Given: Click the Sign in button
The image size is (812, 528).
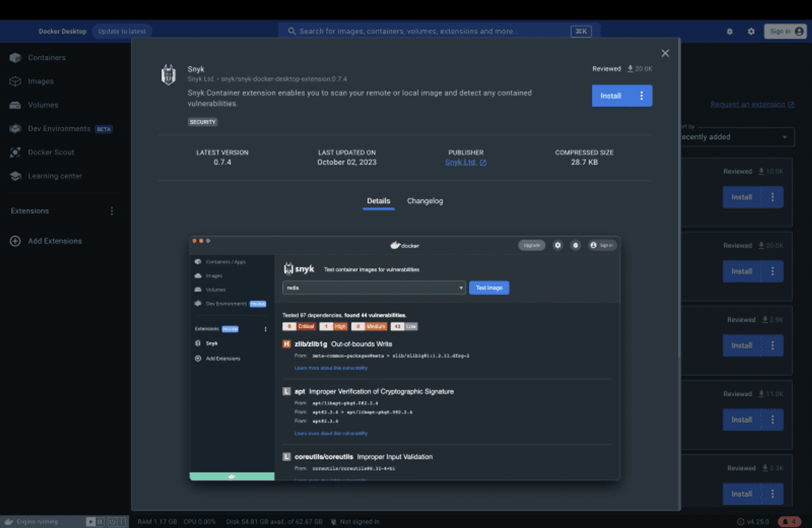Looking at the screenshot, I should coord(785,31).
